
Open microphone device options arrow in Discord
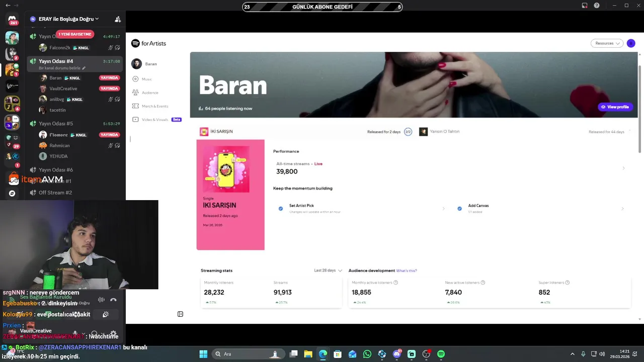(x=83, y=333)
